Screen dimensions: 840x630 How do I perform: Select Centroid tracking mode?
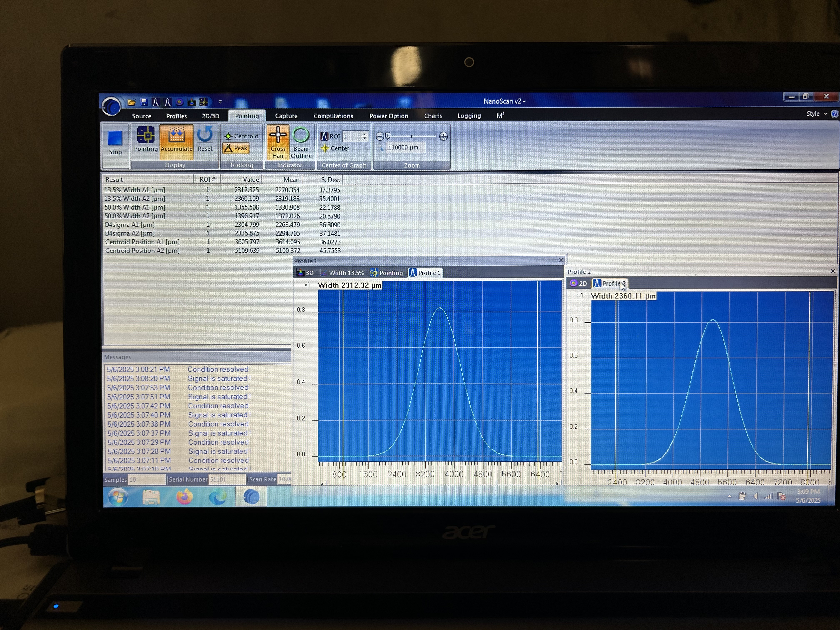tap(241, 136)
